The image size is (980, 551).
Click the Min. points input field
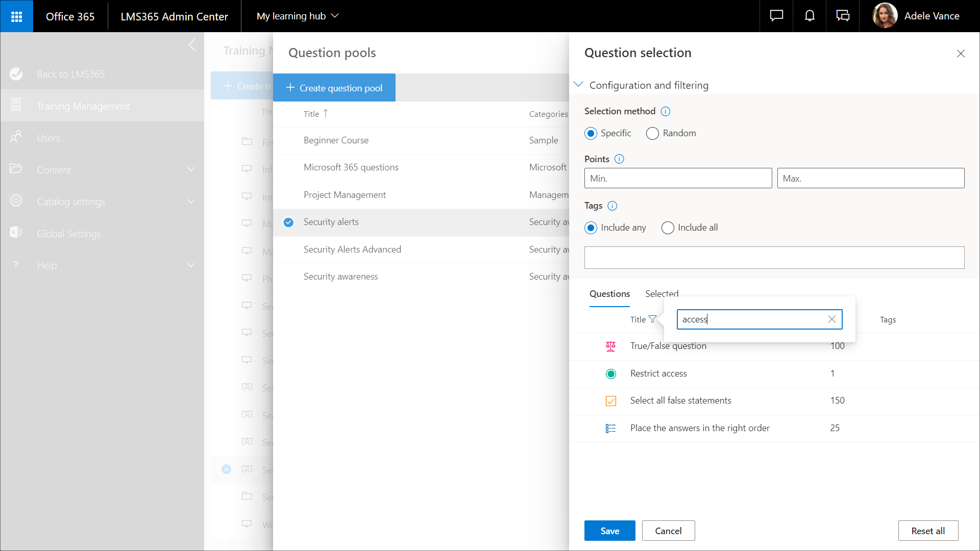[x=678, y=179]
